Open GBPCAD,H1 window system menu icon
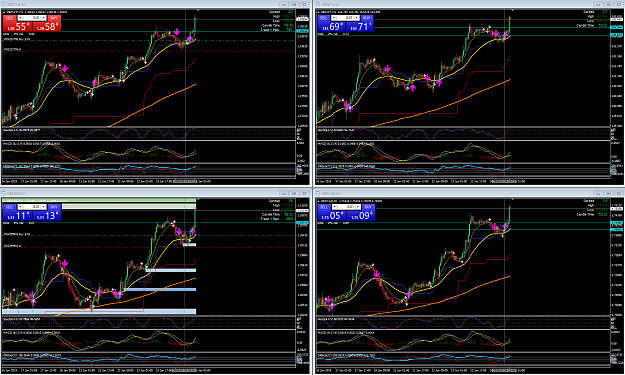Viewport: 625px width, 375px height. (318, 193)
